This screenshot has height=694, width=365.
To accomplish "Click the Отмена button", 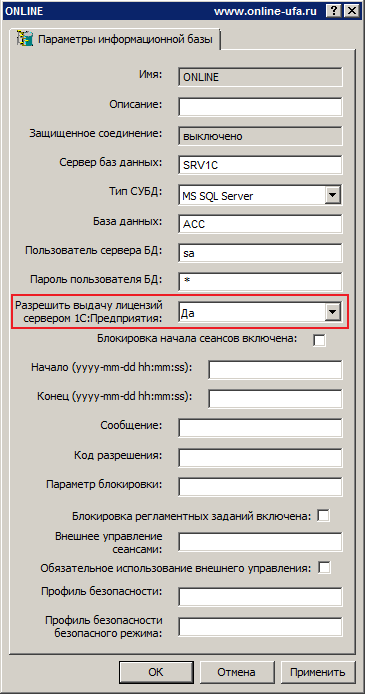I will click(x=236, y=672).
